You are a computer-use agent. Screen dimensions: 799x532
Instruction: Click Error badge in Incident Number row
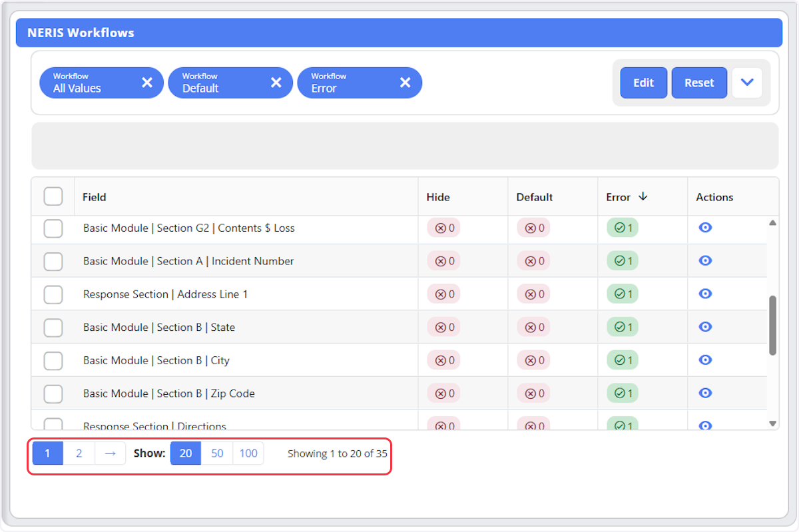pyautogui.click(x=623, y=261)
